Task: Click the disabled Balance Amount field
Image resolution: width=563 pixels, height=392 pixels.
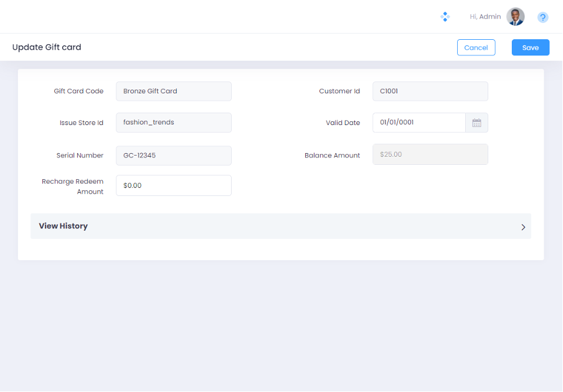Action: coord(430,154)
